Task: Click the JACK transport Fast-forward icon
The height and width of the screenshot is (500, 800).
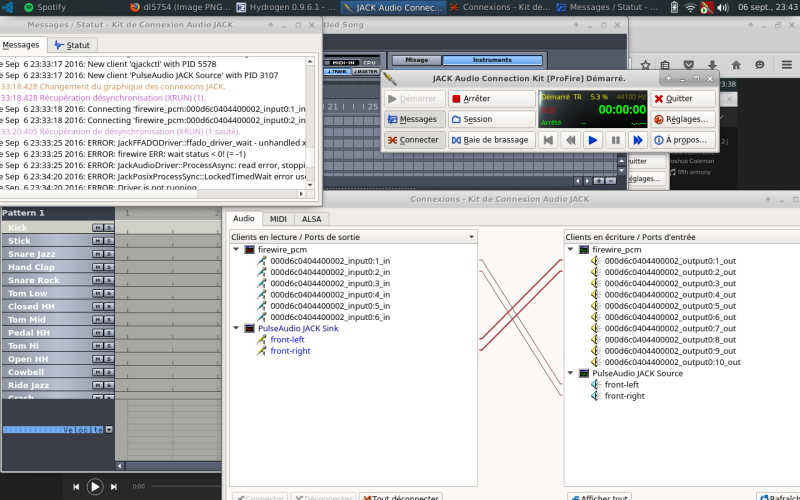Action: [636, 140]
